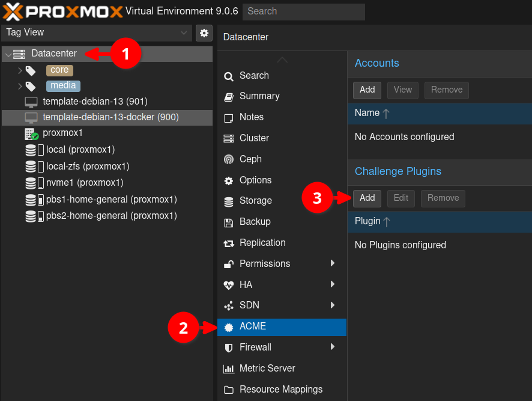Click the proxmox1 node icon with green check
The width and height of the screenshot is (532, 401).
32,134
